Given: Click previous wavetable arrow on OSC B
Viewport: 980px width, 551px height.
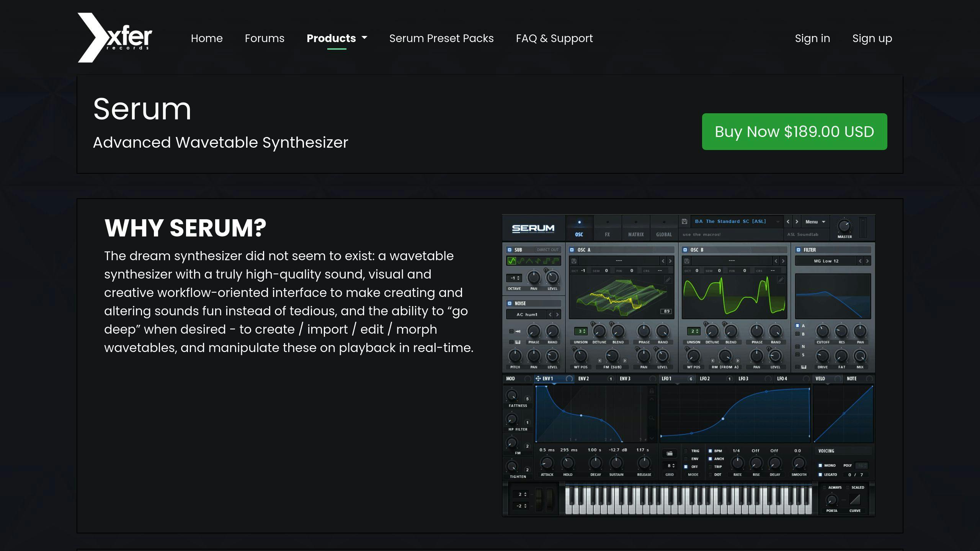Looking at the screenshot, I should coord(776,261).
